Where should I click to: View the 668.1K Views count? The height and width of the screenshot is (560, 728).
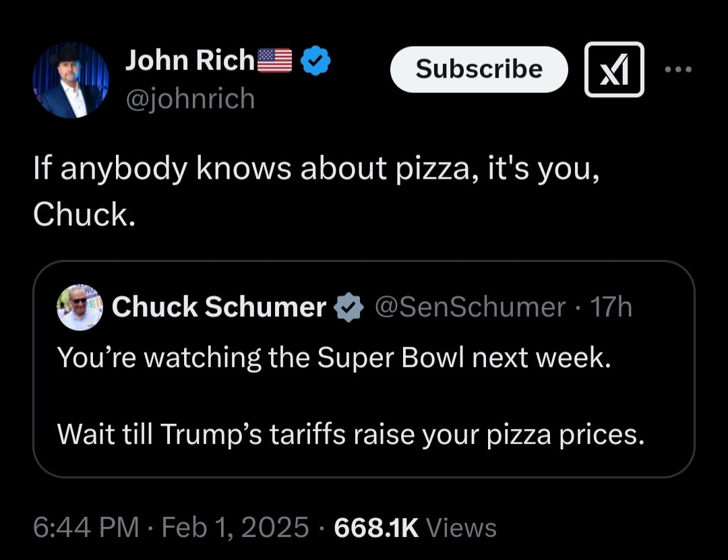[415, 528]
